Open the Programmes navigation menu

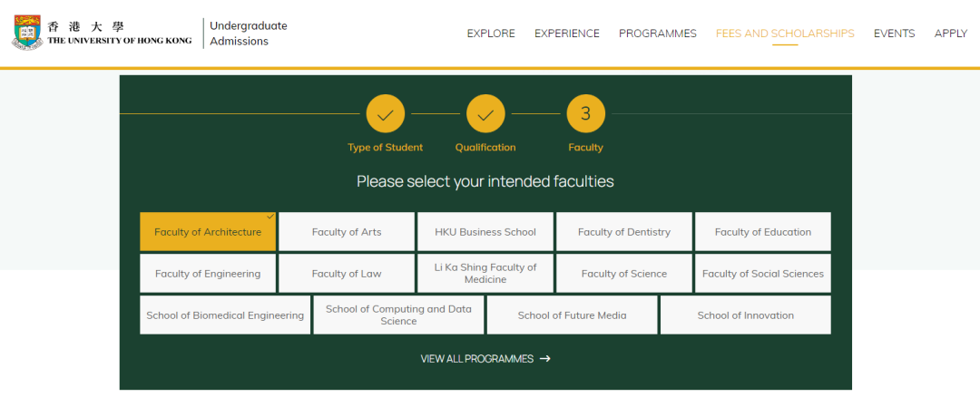[x=658, y=34]
